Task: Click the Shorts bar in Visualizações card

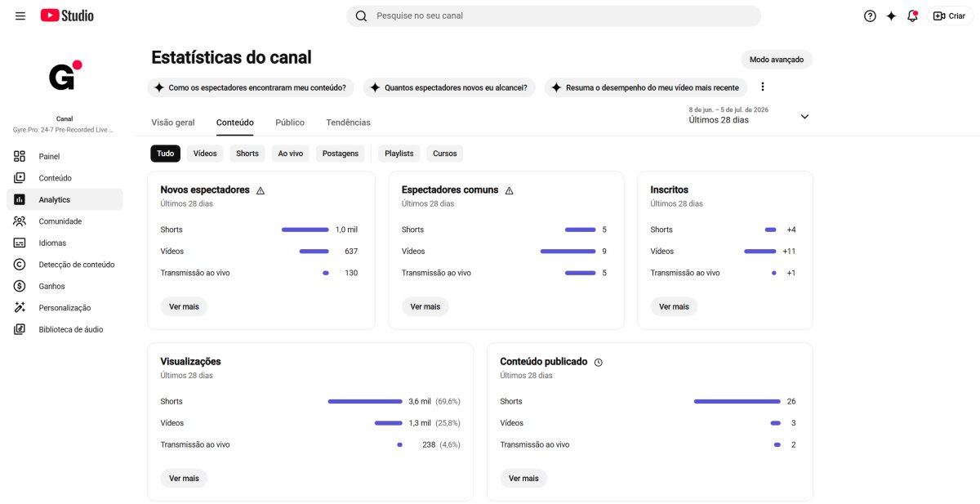Action: [365, 401]
